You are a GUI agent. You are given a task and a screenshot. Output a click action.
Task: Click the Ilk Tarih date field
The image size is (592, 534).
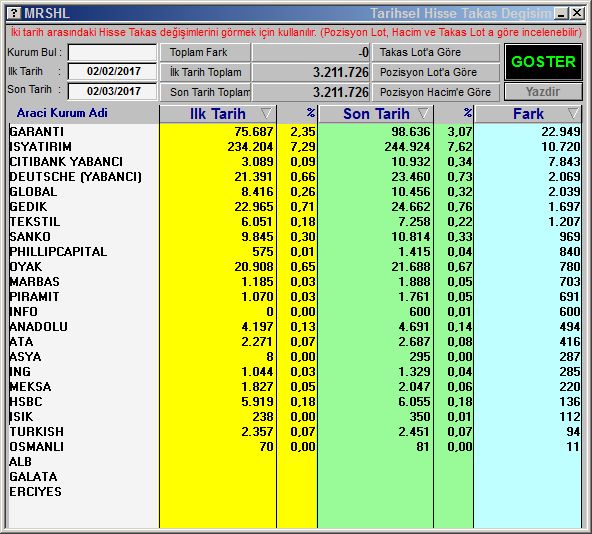tap(112, 71)
